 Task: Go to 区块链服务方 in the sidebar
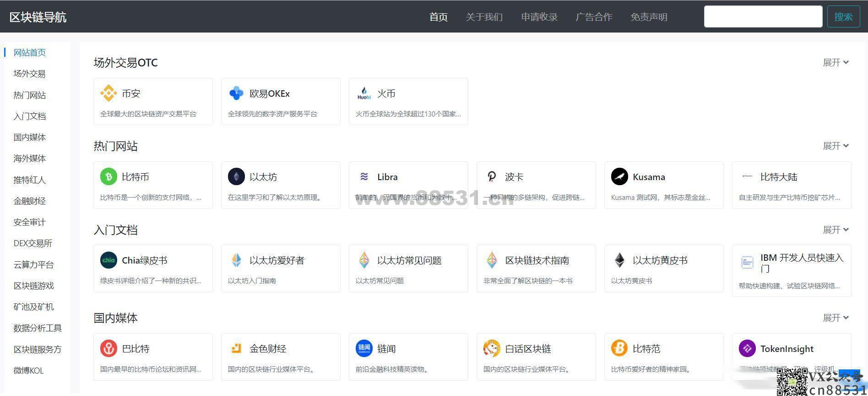tap(38, 350)
